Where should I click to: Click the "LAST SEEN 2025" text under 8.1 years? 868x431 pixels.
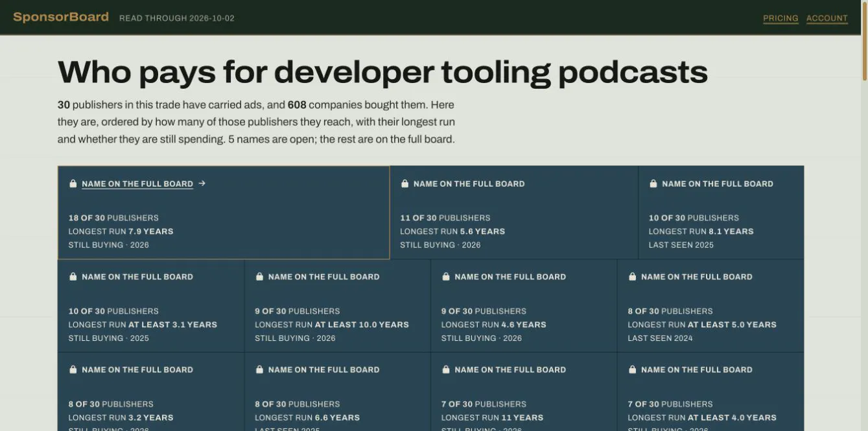(681, 245)
